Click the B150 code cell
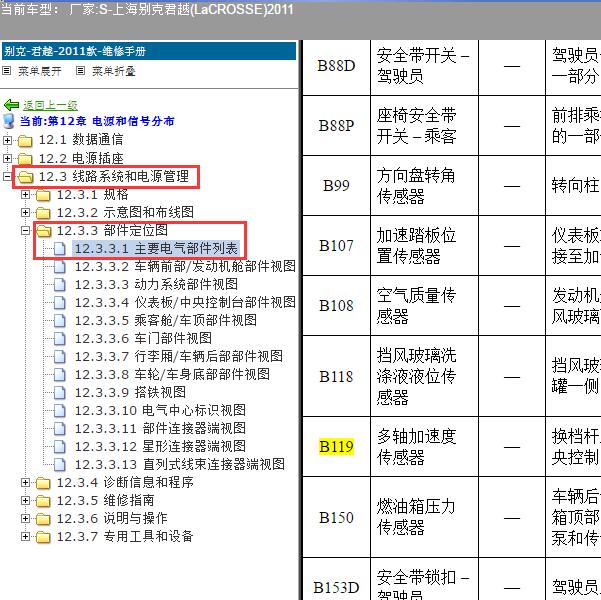The width and height of the screenshot is (601, 600). (337, 518)
